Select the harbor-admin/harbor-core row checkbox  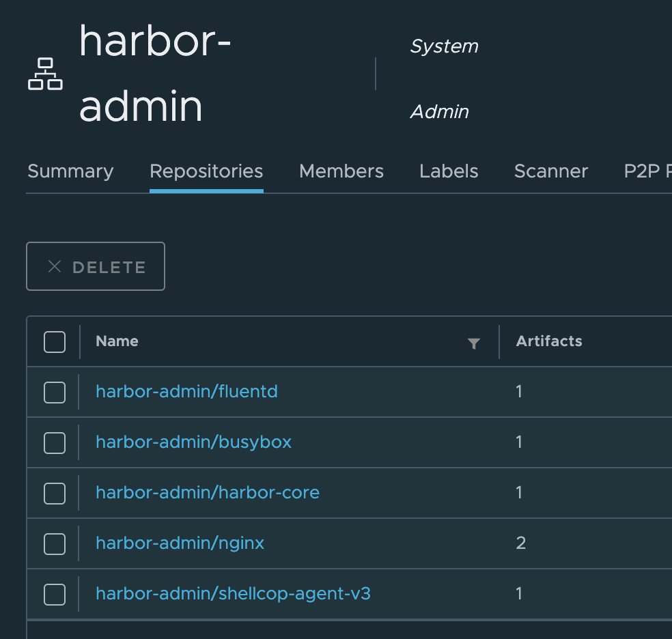[55, 494]
